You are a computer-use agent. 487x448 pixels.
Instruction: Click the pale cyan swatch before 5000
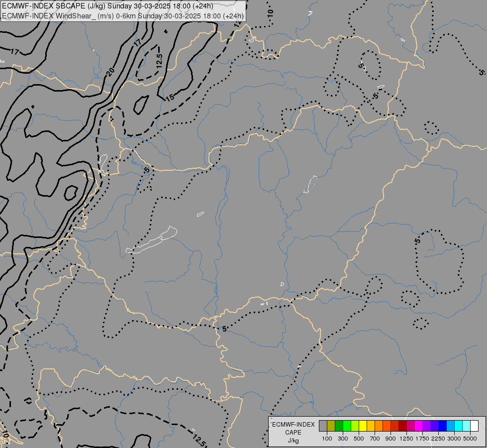pyautogui.click(x=466, y=426)
